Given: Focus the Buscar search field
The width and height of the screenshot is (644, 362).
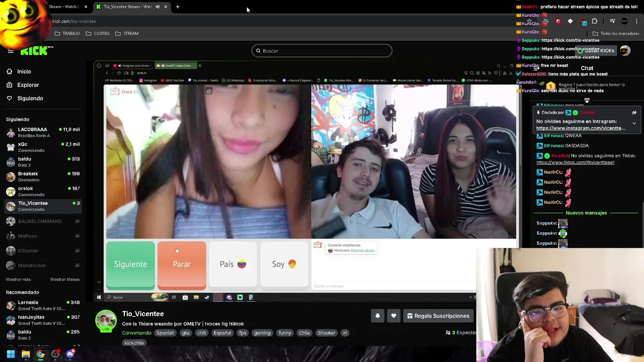Looking at the screenshot, I should 321,51.
